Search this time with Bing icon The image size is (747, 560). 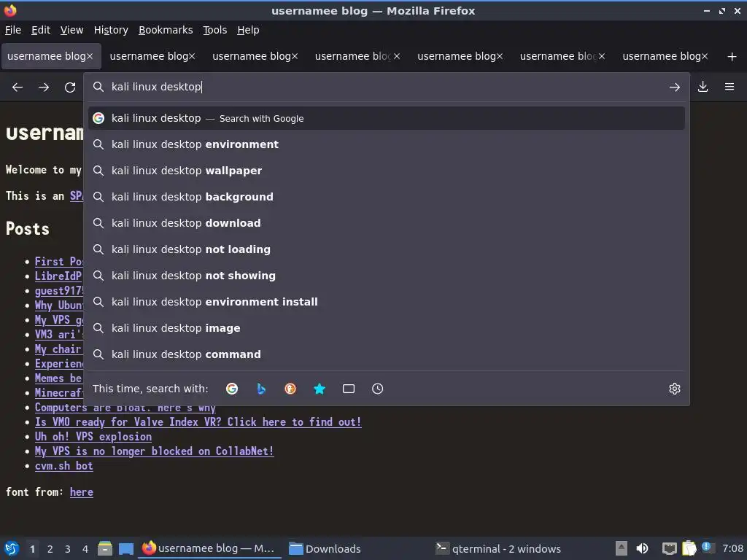tap(261, 389)
